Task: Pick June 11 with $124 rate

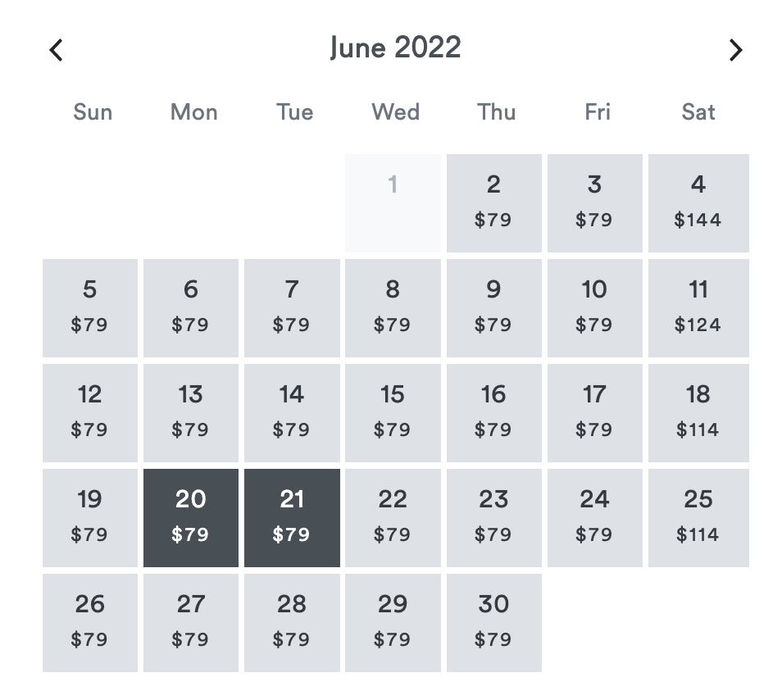Action: 698,308
